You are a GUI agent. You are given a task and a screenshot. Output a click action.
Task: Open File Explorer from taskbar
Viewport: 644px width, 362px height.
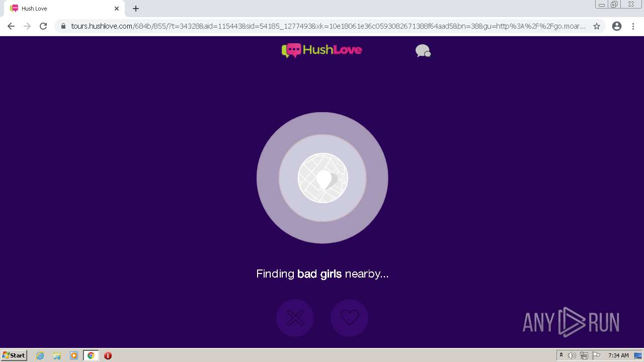pyautogui.click(x=57, y=355)
